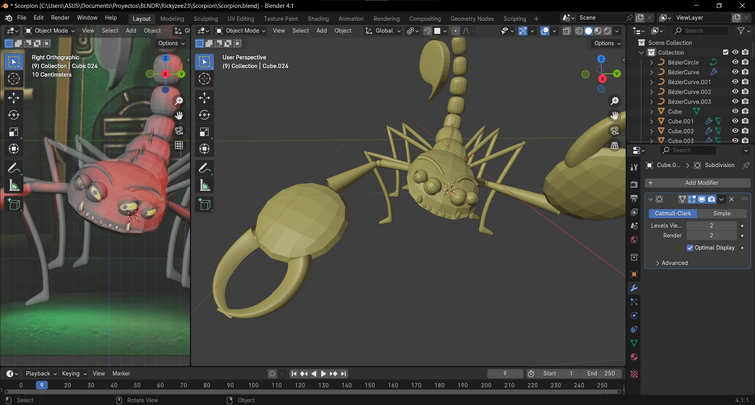Open the Physics properties tab
This screenshot has height=405, width=755.
pyautogui.click(x=634, y=315)
